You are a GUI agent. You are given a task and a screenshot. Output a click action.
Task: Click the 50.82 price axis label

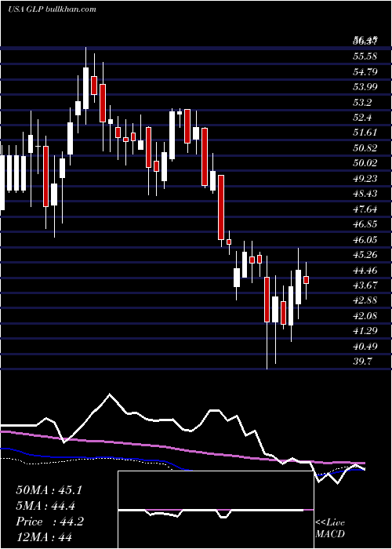pyautogui.click(x=365, y=148)
